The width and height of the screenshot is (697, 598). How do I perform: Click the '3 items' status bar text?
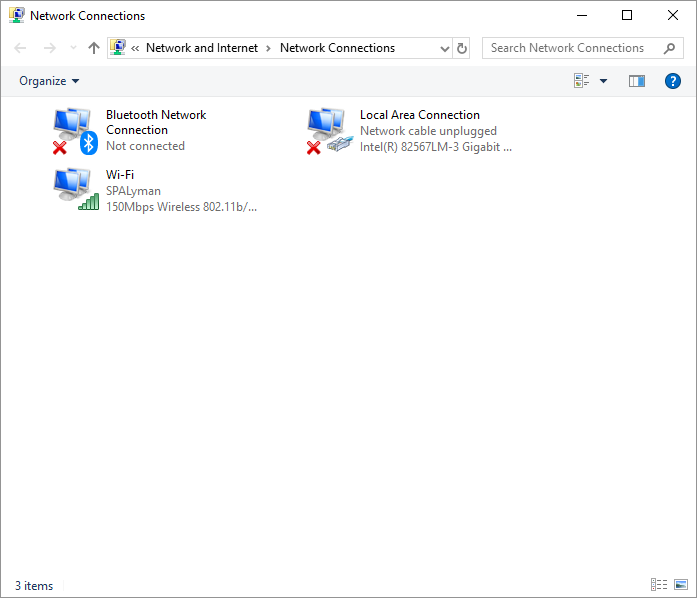34,586
